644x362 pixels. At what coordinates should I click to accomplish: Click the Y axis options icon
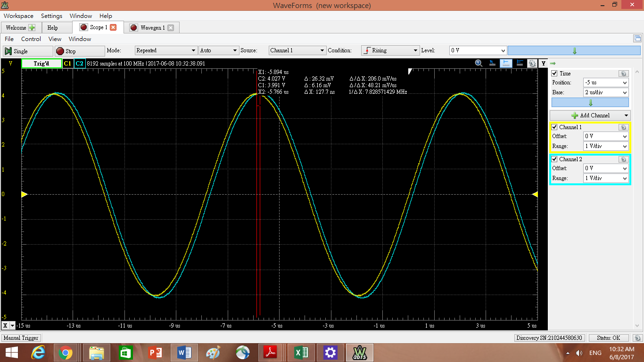coord(544,63)
